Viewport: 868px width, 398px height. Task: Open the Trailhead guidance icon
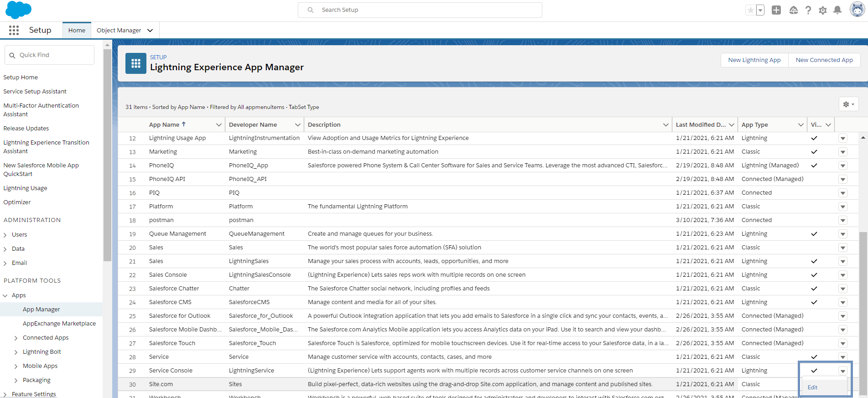click(x=794, y=10)
